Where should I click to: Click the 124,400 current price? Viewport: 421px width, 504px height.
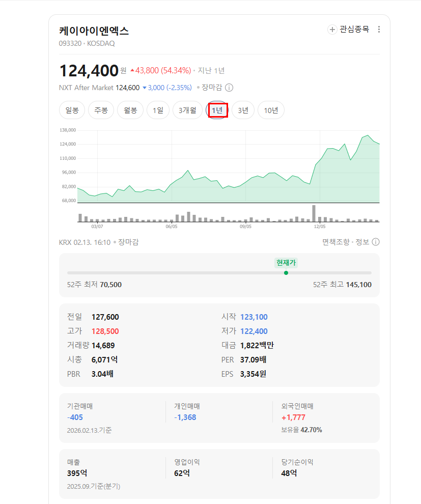point(89,70)
